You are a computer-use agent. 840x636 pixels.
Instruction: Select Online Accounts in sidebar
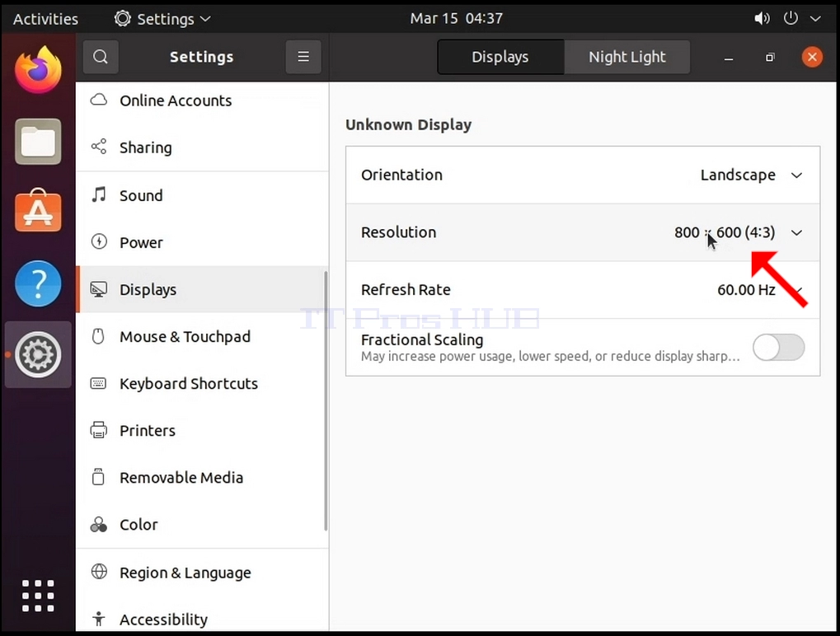[x=202, y=101]
